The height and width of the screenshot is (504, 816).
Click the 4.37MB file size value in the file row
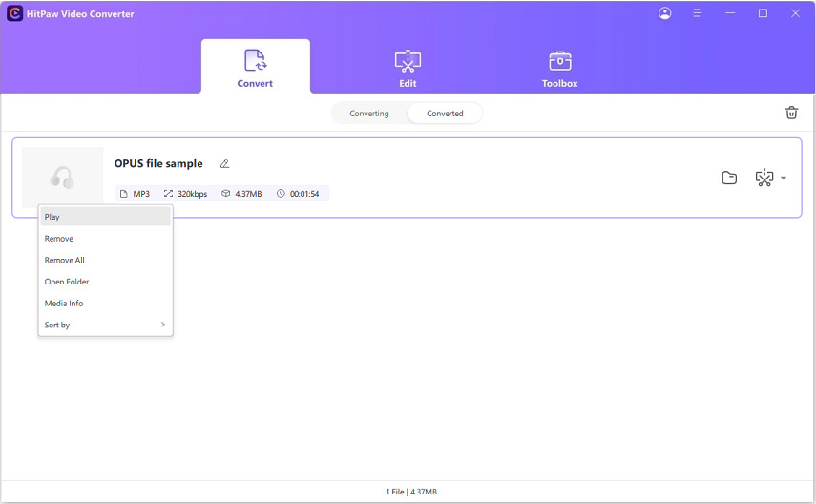(x=248, y=194)
